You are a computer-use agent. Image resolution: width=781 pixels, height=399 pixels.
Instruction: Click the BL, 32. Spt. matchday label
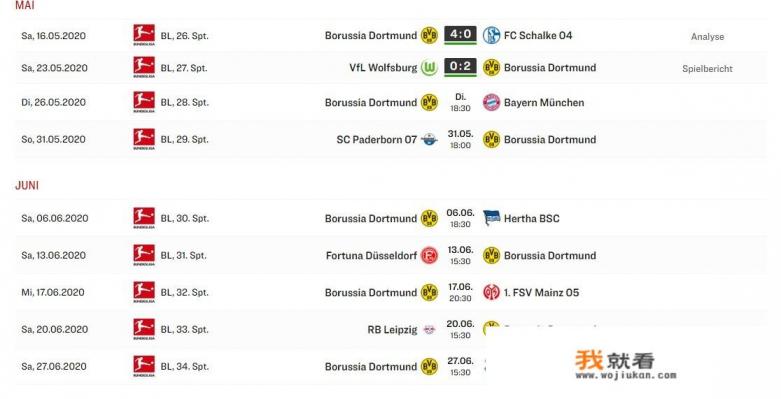[x=184, y=292]
